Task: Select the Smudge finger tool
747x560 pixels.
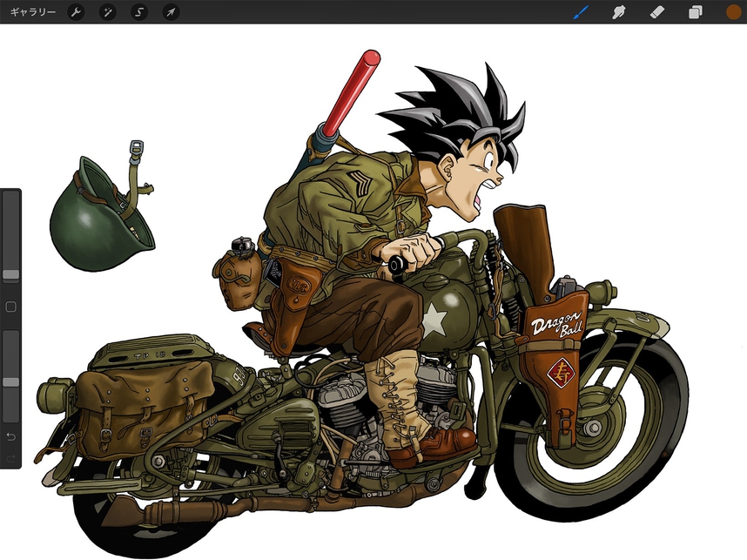Action: (x=621, y=12)
